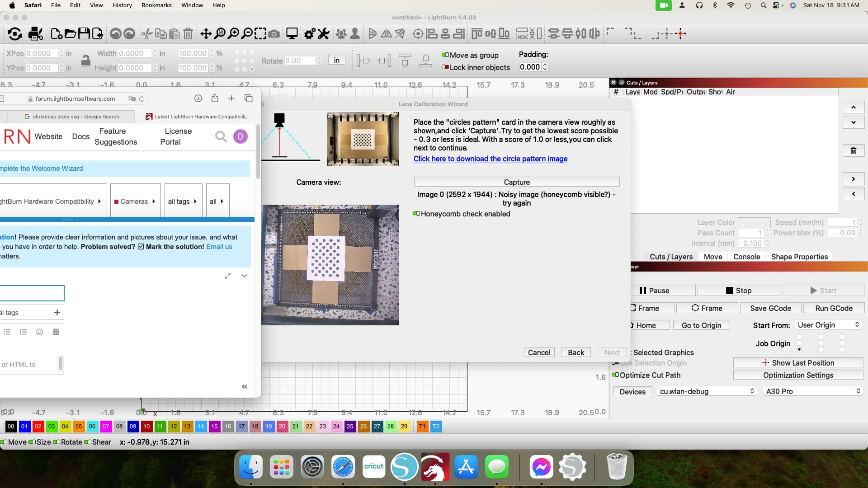Image resolution: width=868 pixels, height=488 pixels.
Task: Click the Padding value input field
Action: tap(530, 67)
